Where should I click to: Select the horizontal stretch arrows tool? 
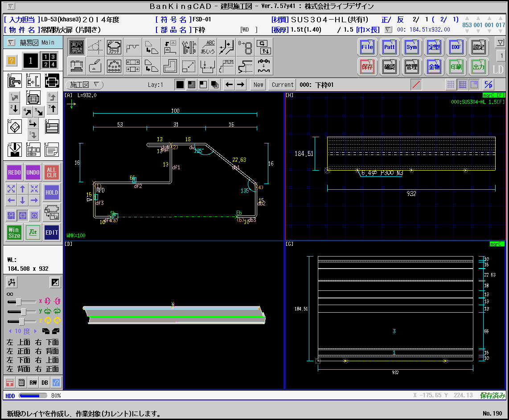click(133, 66)
